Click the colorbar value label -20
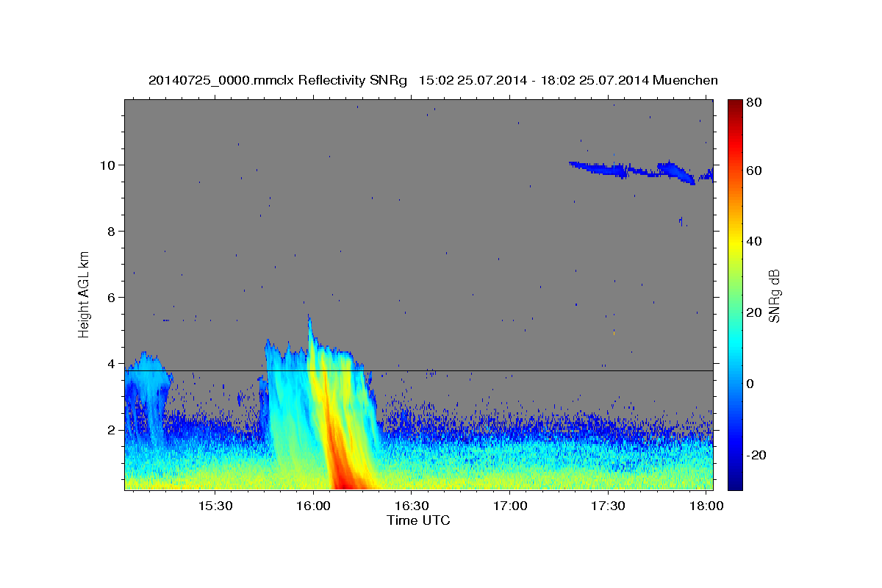The width and height of the screenshot is (882, 588). [756, 455]
